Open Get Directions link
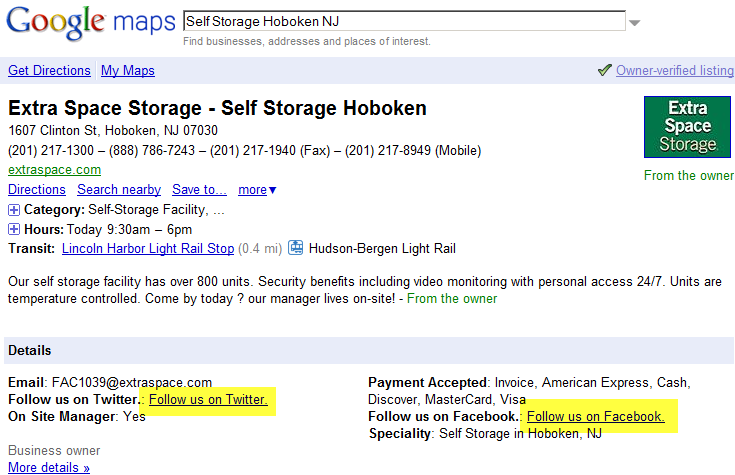The width and height of the screenshot is (735, 475). coord(49,71)
